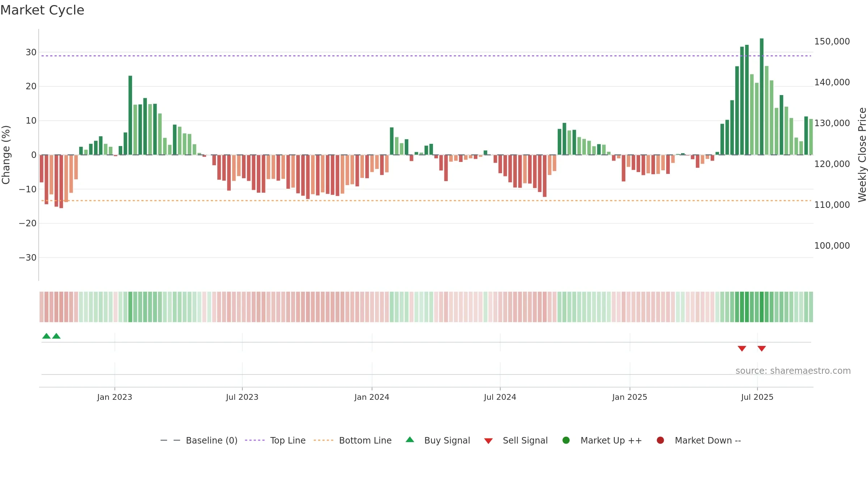868x488 pixels.
Task: Select the second buy signal marker in late 2022
Action: click(x=56, y=336)
